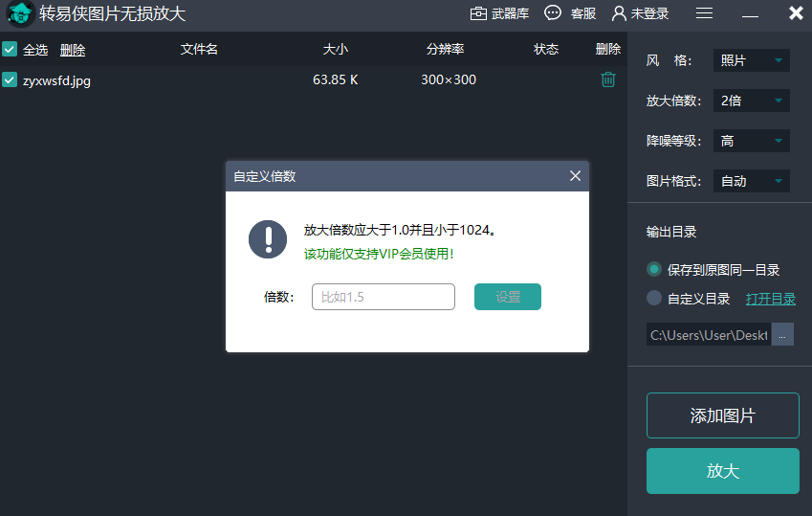Click the 设置 button in dialog

click(x=508, y=297)
